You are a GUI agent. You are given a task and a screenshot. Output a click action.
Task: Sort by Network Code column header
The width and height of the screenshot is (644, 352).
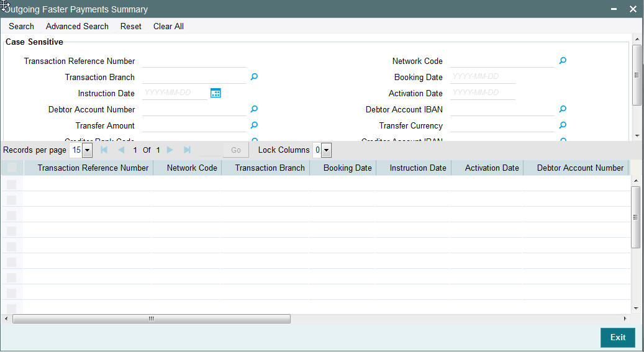(192, 168)
